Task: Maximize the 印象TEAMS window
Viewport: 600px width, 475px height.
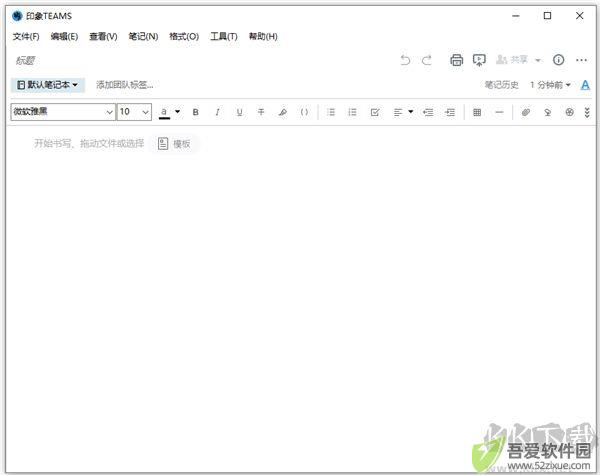Action: pyautogui.click(x=548, y=16)
